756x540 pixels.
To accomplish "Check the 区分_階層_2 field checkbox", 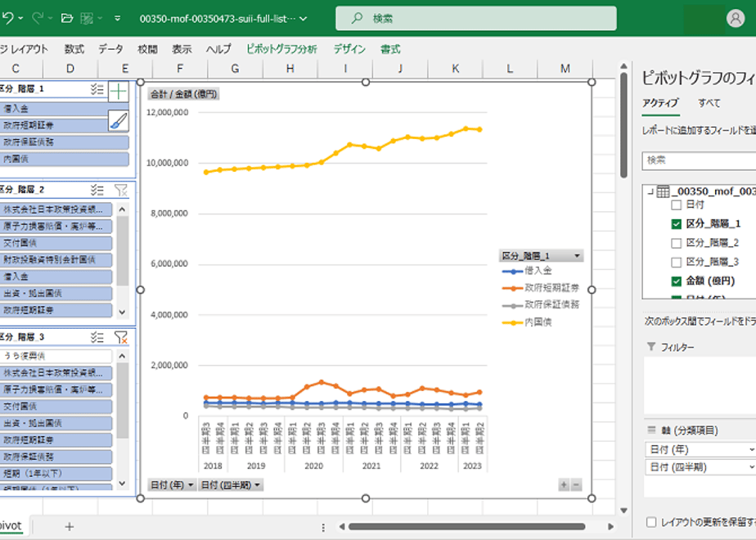I will [677, 243].
